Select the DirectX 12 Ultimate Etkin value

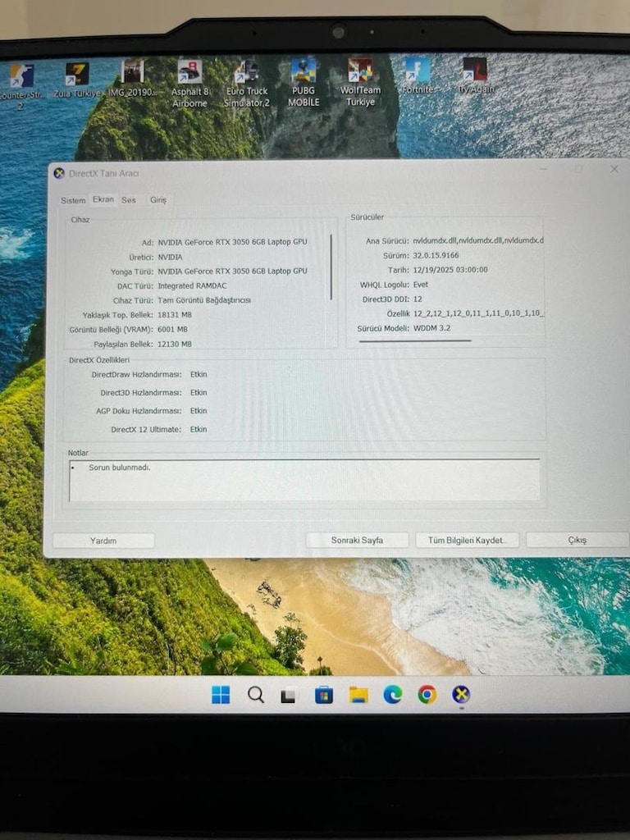point(199,429)
